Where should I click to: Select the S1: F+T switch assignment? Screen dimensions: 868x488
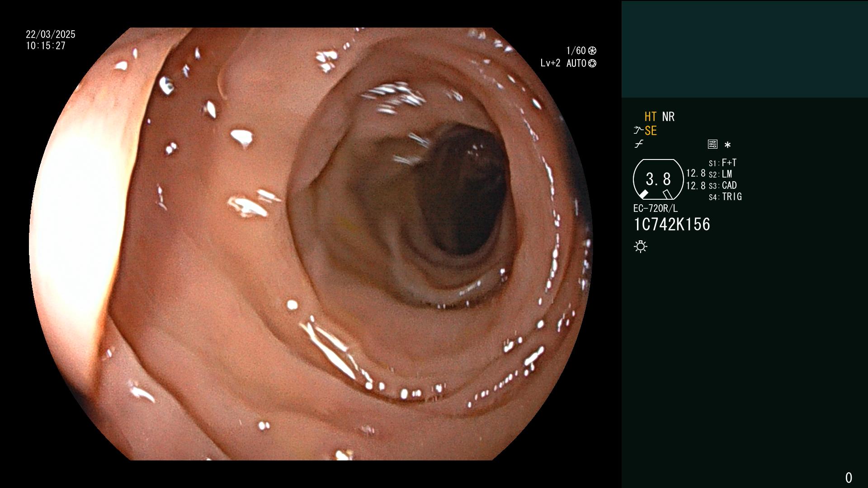coord(722,163)
